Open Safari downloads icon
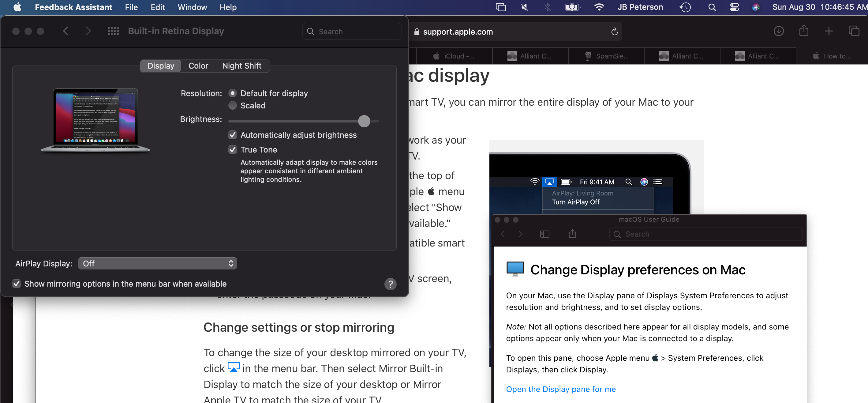This screenshot has height=403, width=868. (x=778, y=31)
